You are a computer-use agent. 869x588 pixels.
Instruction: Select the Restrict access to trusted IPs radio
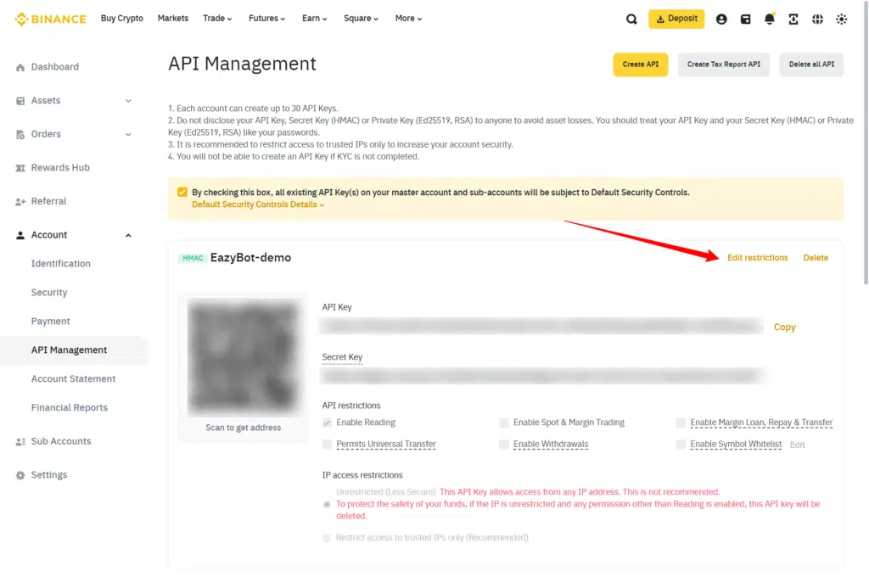327,537
